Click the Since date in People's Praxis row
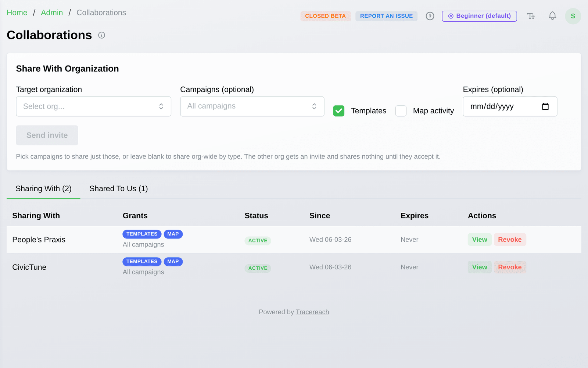588x368 pixels. pyautogui.click(x=330, y=240)
